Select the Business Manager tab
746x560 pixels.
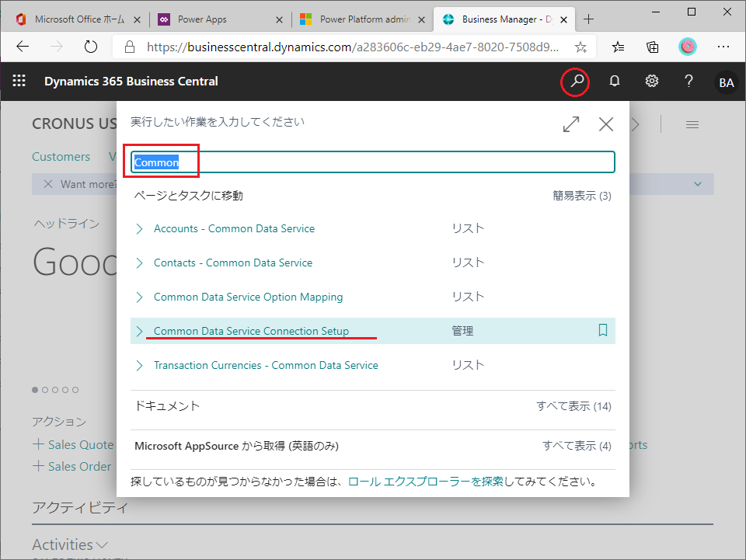click(506, 19)
